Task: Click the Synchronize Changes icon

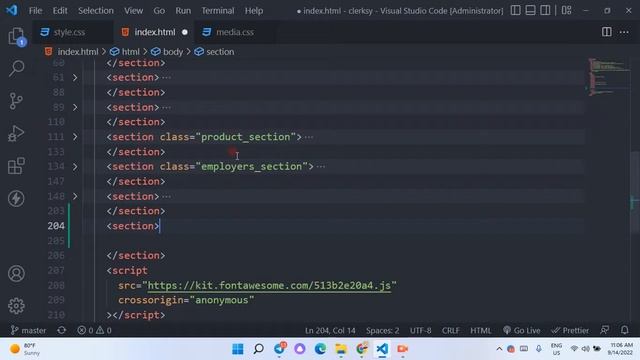Action: (x=62, y=330)
